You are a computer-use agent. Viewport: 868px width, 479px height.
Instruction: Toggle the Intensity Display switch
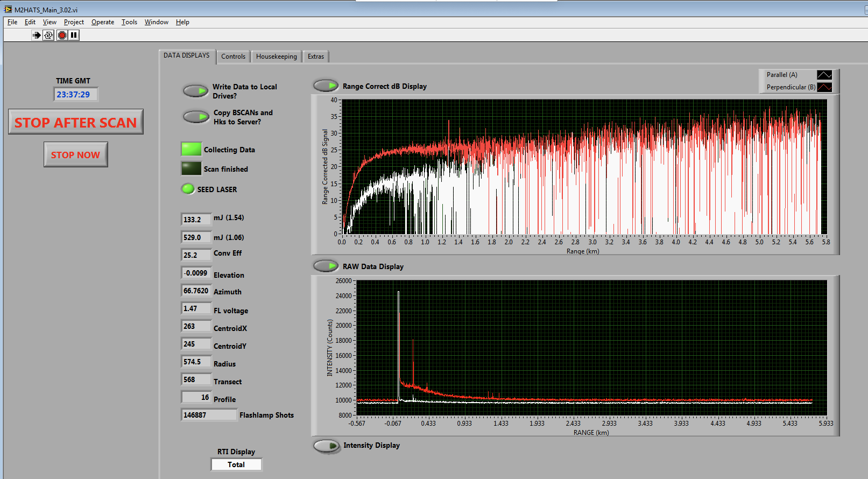pos(327,446)
